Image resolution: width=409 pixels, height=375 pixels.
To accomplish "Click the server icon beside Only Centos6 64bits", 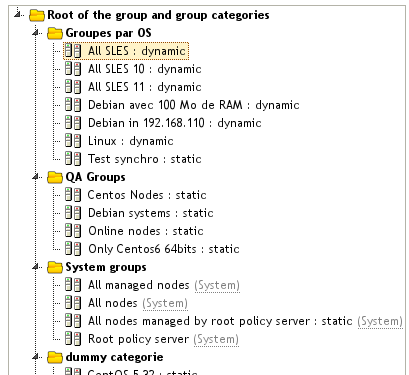I will point(73,249).
